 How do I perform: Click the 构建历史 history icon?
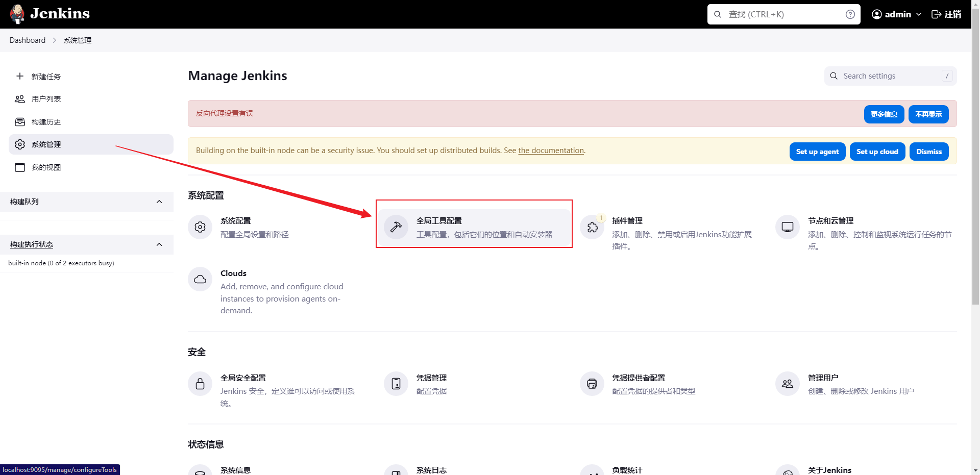[x=20, y=122]
